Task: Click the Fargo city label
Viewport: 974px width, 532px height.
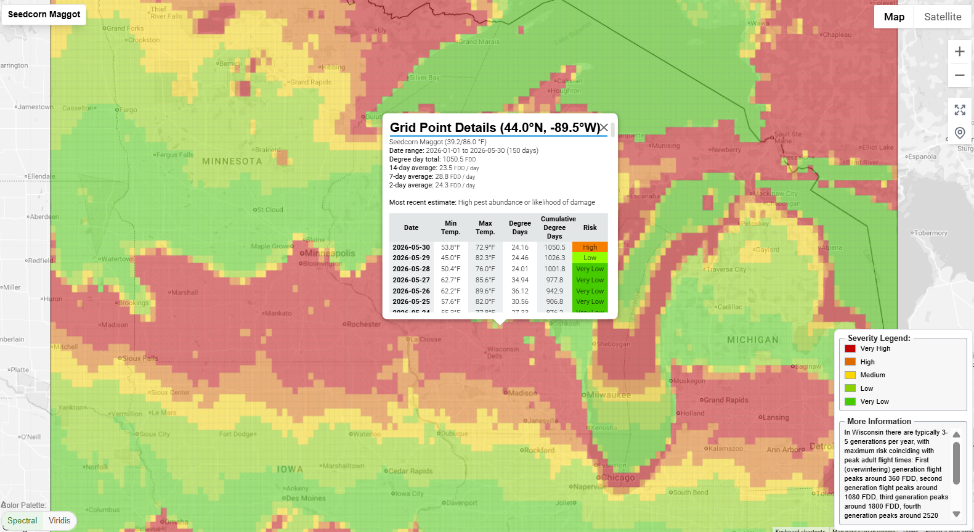Action: click(x=126, y=109)
